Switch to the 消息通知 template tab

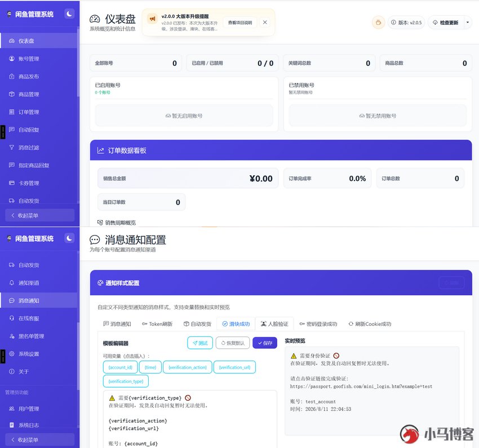(117, 323)
